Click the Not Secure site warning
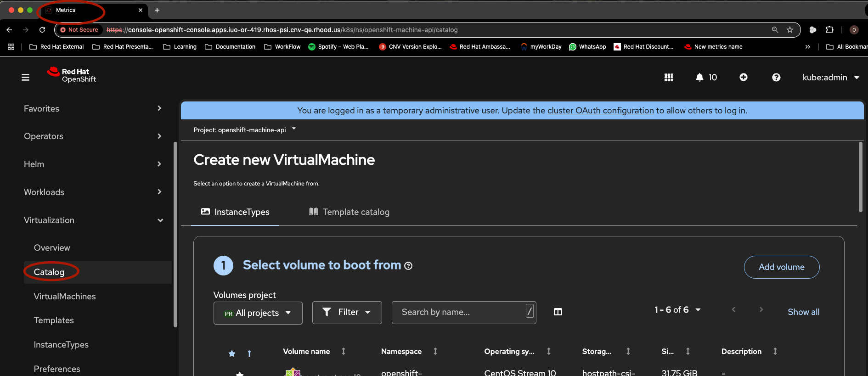The height and width of the screenshot is (376, 868). (x=79, y=30)
